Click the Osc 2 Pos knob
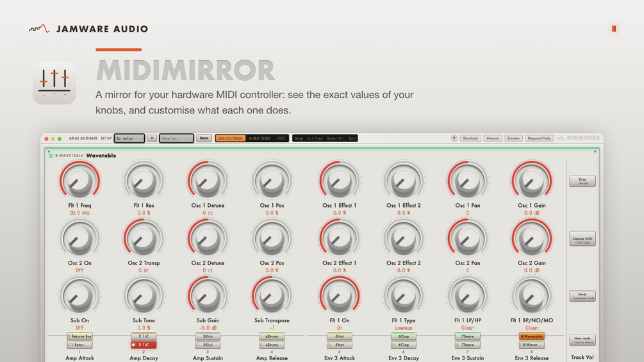Viewport: 644px width, 362px height. click(x=272, y=238)
